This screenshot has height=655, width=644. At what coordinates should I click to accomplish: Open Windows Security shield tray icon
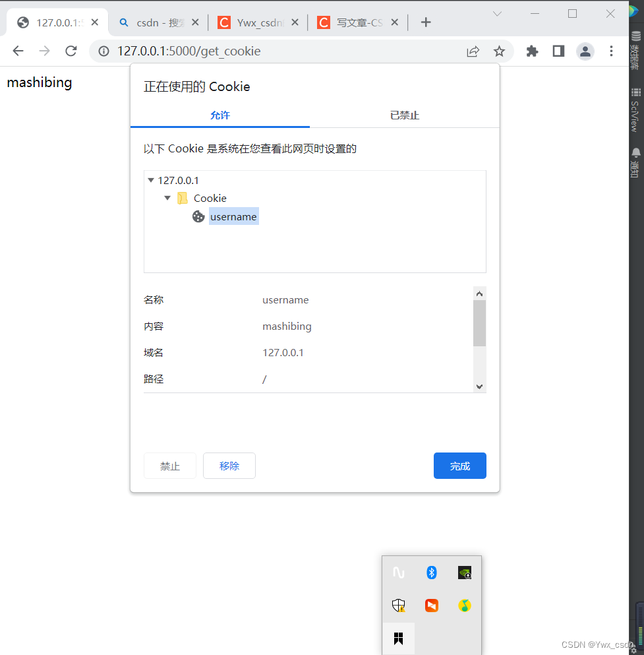[398, 605]
